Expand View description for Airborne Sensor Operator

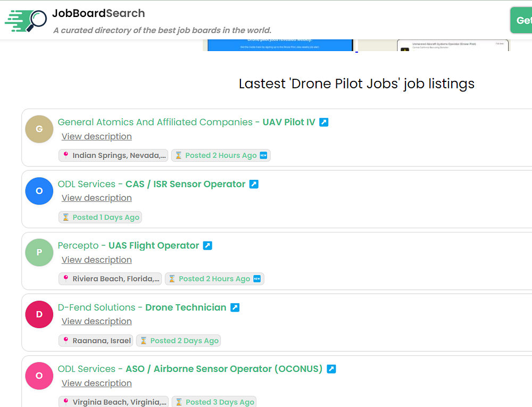[97, 383]
